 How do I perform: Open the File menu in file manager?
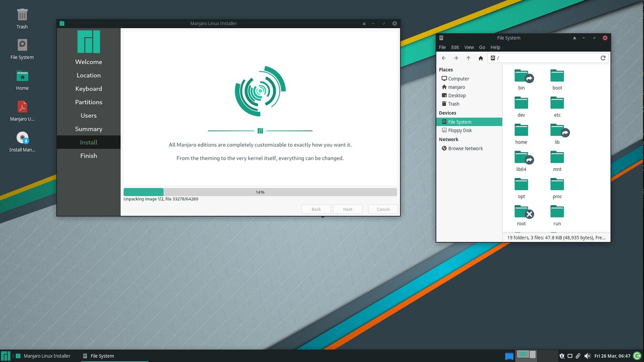pyautogui.click(x=442, y=47)
